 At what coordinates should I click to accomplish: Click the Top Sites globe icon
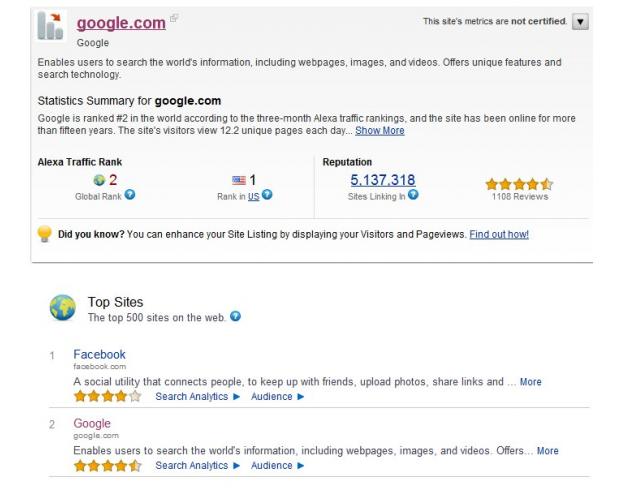tap(62, 307)
